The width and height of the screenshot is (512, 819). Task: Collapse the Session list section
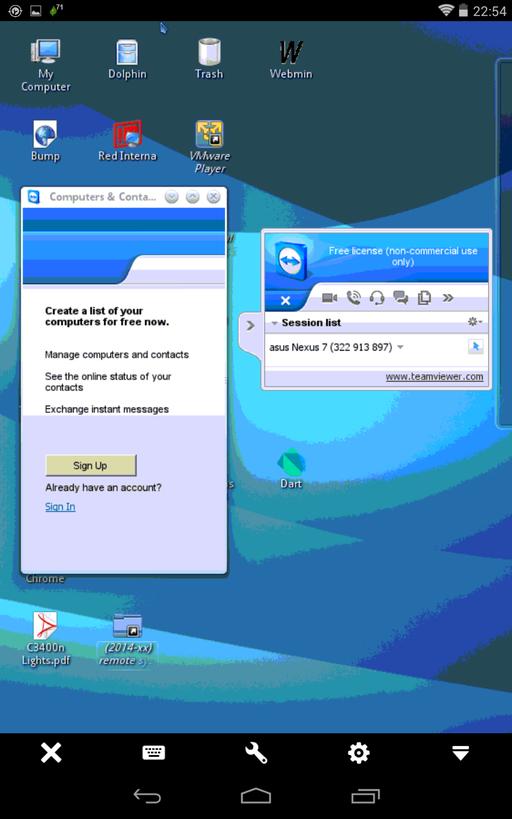(274, 323)
